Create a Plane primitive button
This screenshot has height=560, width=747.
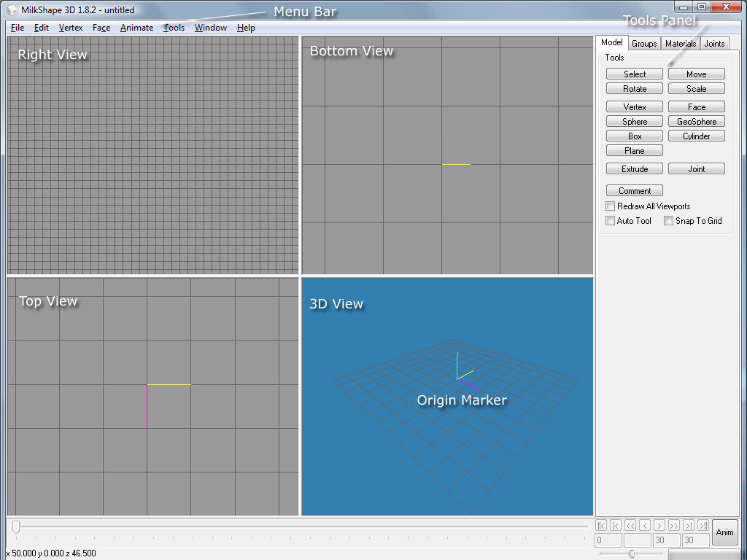[x=635, y=150]
